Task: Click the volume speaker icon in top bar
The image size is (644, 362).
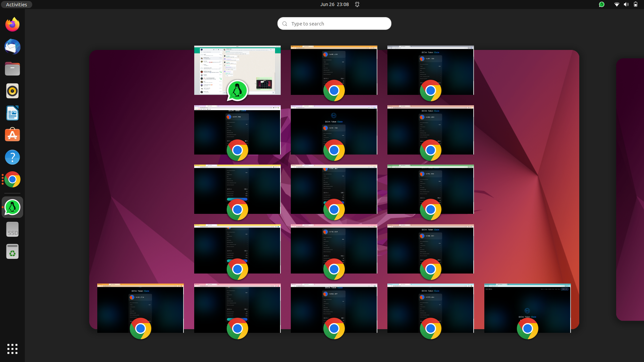Action: point(626,4)
